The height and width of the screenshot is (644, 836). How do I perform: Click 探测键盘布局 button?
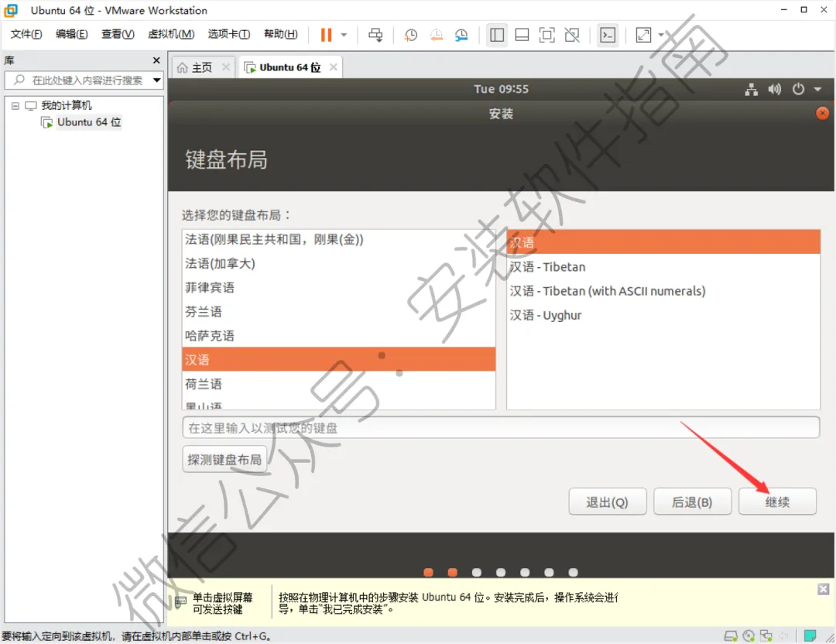click(224, 460)
